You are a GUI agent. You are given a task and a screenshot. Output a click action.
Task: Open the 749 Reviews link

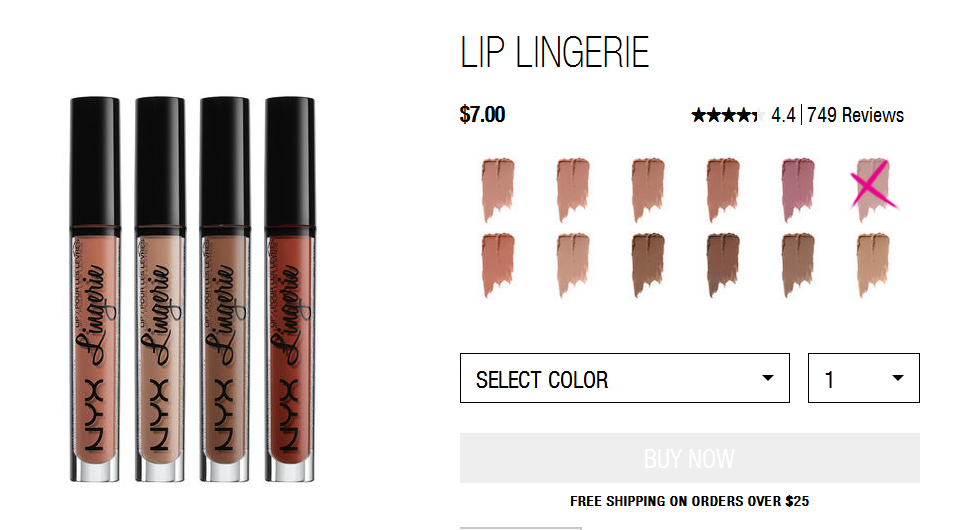point(855,115)
